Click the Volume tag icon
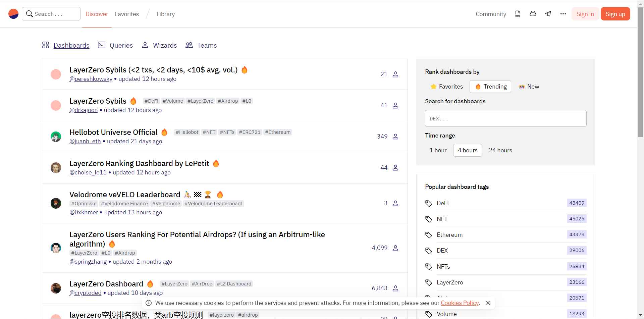The width and height of the screenshot is (644, 319). click(429, 314)
